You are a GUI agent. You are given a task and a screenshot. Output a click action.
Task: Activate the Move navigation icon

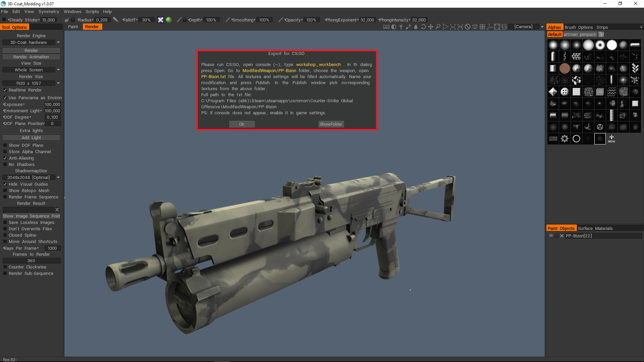431,27
